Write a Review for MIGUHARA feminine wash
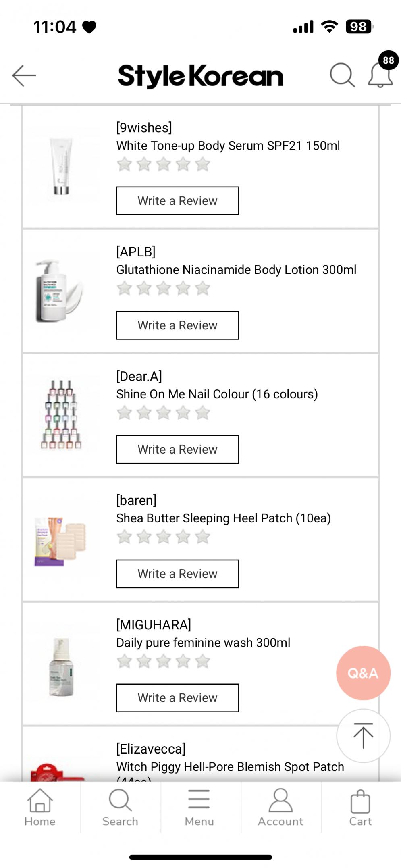The width and height of the screenshot is (401, 868). (178, 698)
